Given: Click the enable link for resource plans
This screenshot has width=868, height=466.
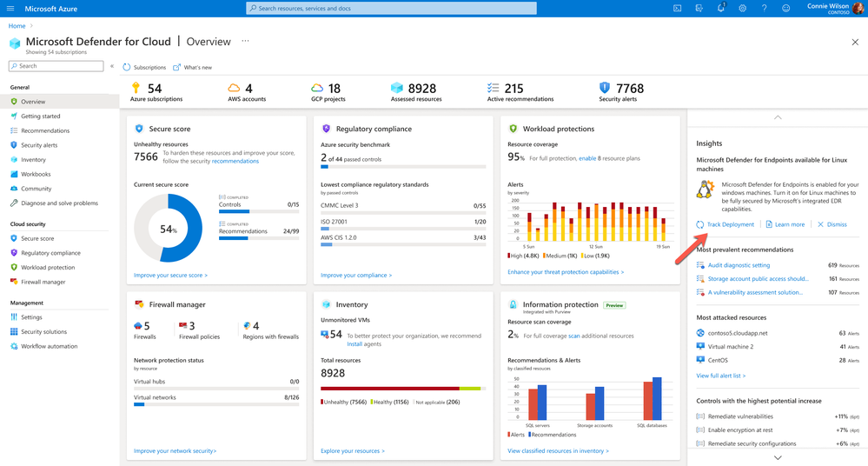Looking at the screenshot, I should (x=587, y=158).
